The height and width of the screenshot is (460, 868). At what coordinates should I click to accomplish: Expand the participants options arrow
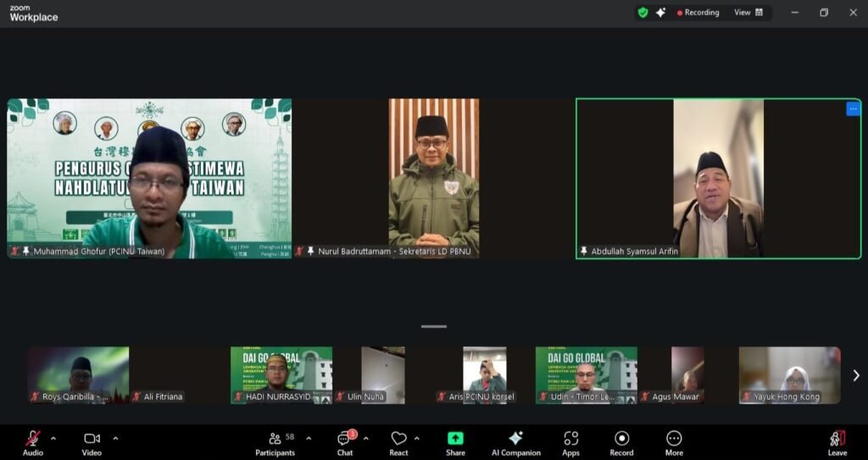point(309,438)
